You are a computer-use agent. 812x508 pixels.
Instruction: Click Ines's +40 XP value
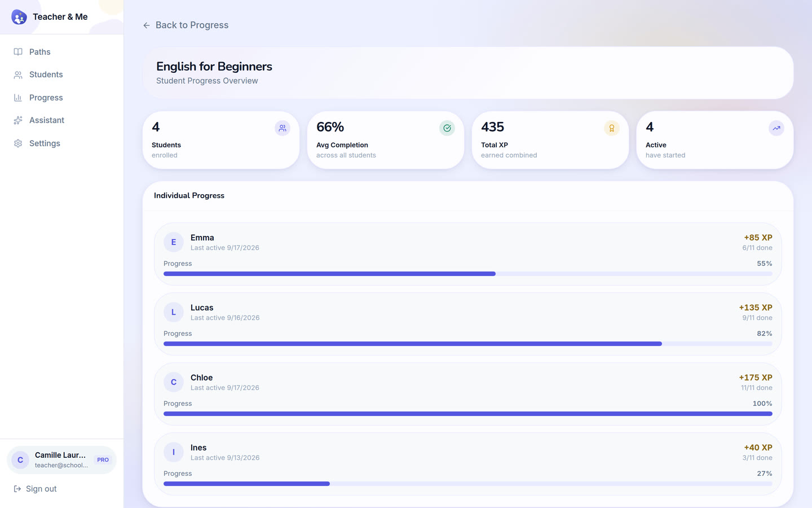click(758, 448)
